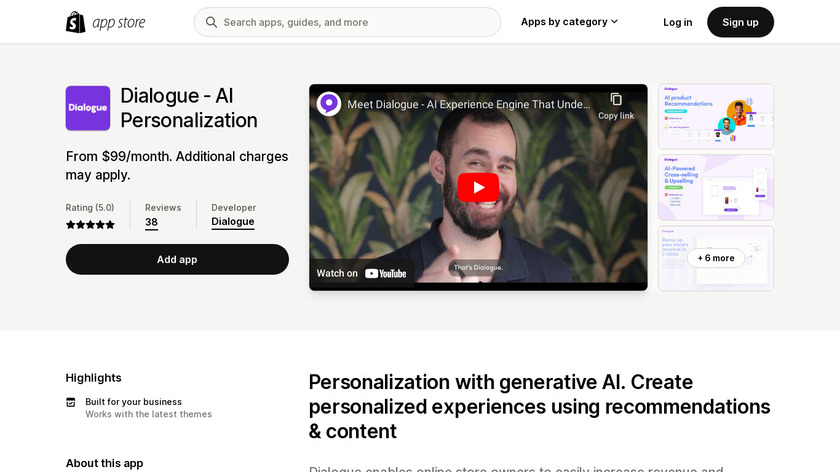Open the Dialogue developer link
The image size is (840, 472).
tap(232, 222)
